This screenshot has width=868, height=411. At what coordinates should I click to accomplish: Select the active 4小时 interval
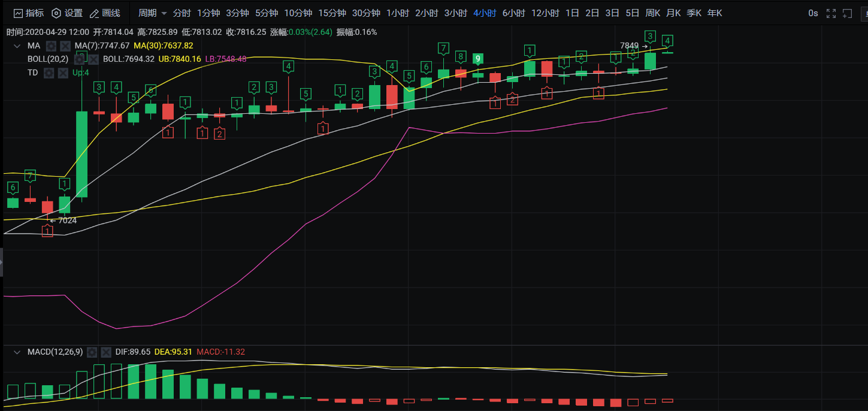click(485, 13)
